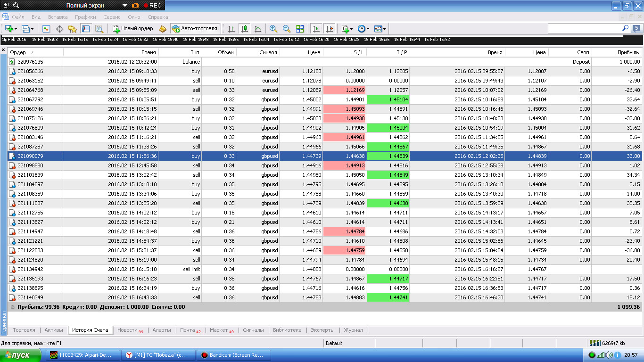Open the Periods clock icon

(362, 29)
